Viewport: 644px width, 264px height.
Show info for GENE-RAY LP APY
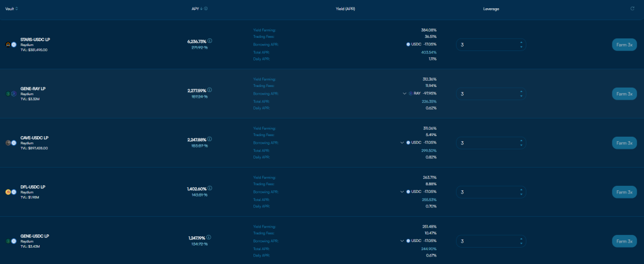tap(210, 90)
